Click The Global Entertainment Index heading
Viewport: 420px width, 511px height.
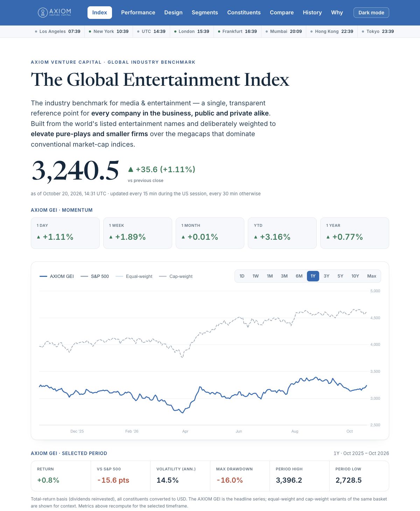[160, 80]
